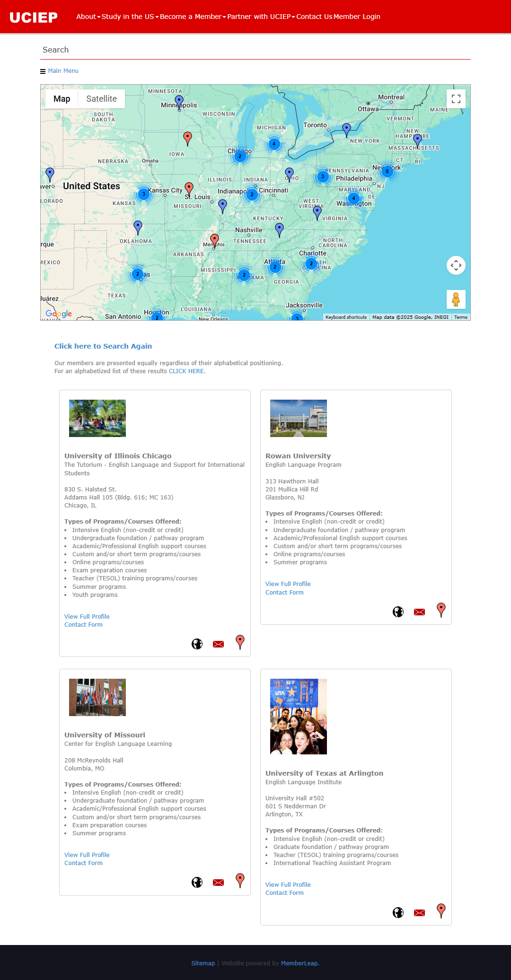511x980 pixels.
Task: Switch map to Satellite view
Action: point(101,99)
